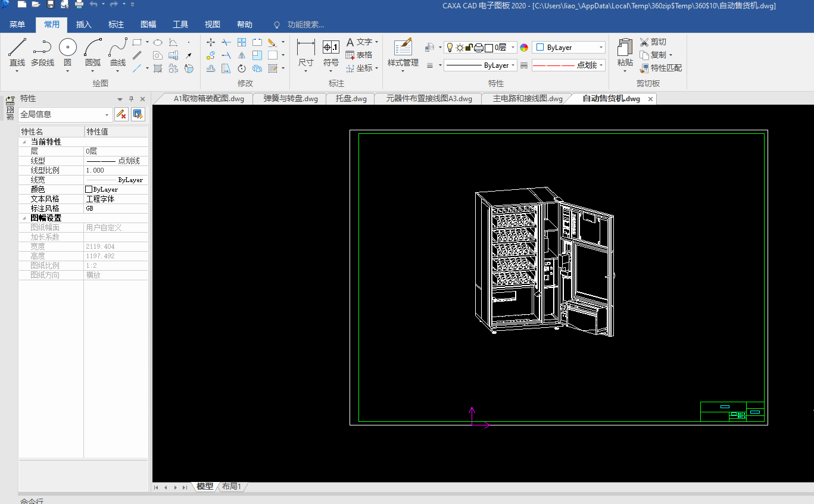Switch to the 插入 ribbon tab
The width and height of the screenshot is (814, 504).
(x=84, y=24)
